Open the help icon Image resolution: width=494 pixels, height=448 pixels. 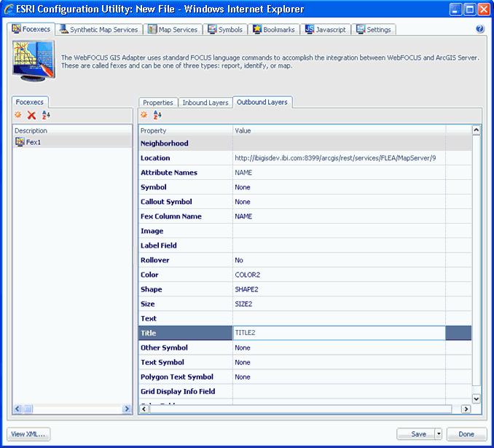pyautogui.click(x=480, y=29)
